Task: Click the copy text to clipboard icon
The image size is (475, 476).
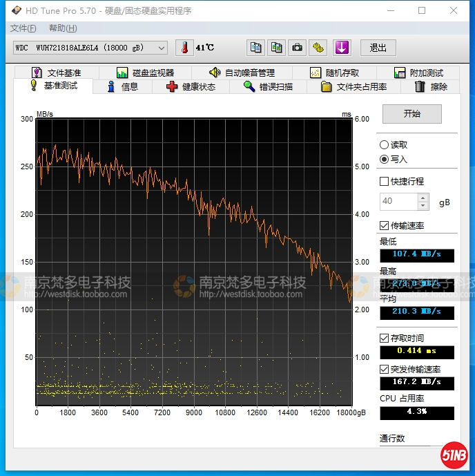Action: (256, 48)
